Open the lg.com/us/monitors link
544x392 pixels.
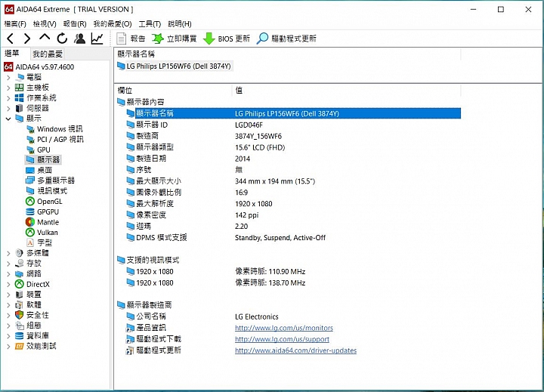[x=284, y=328]
